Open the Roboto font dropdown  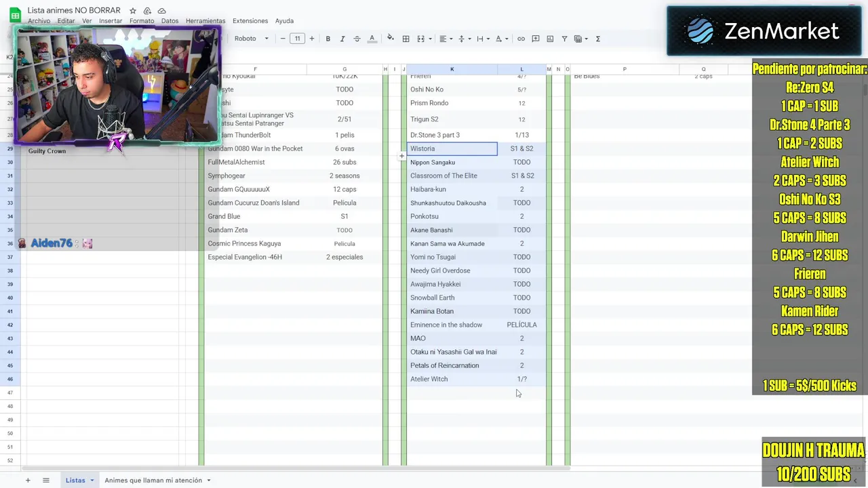252,39
